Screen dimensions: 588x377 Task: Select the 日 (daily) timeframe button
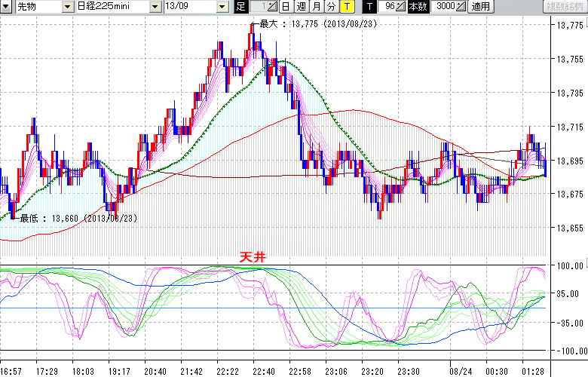(286, 7)
